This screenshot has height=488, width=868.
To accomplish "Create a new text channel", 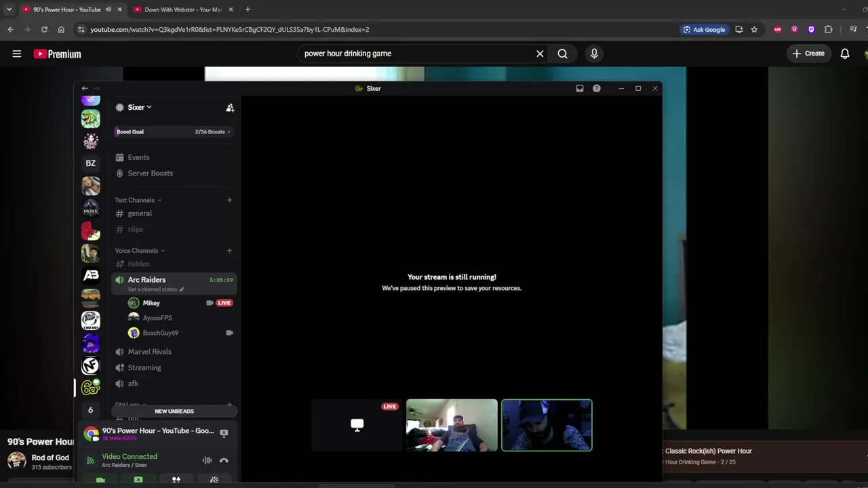I will (x=229, y=200).
